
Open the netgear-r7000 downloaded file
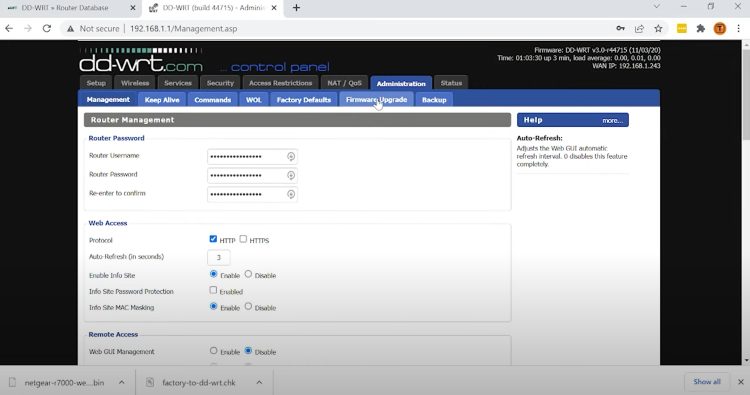click(64, 383)
